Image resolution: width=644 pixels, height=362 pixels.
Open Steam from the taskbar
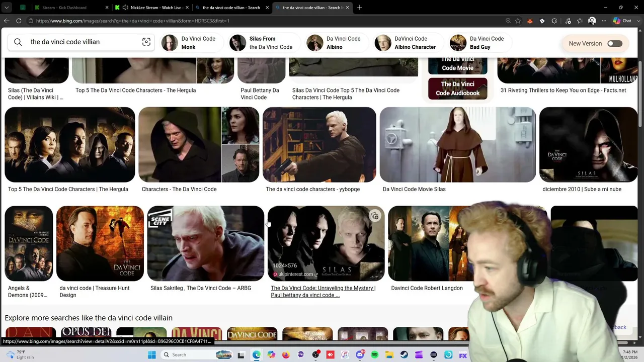(404, 355)
